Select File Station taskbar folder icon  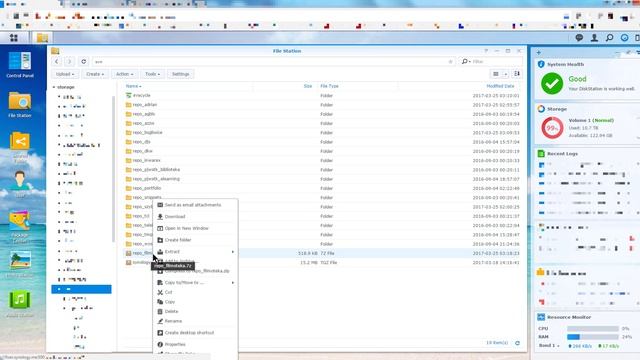click(42, 38)
